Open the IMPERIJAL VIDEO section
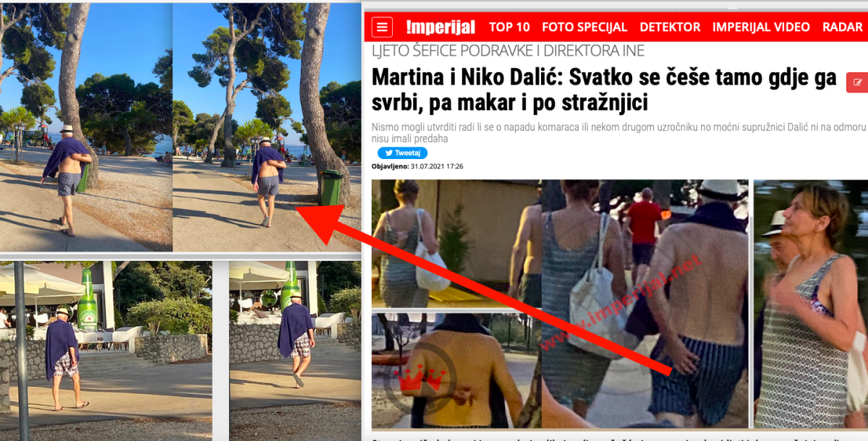This screenshot has width=868, height=441. pyautogui.click(x=761, y=27)
